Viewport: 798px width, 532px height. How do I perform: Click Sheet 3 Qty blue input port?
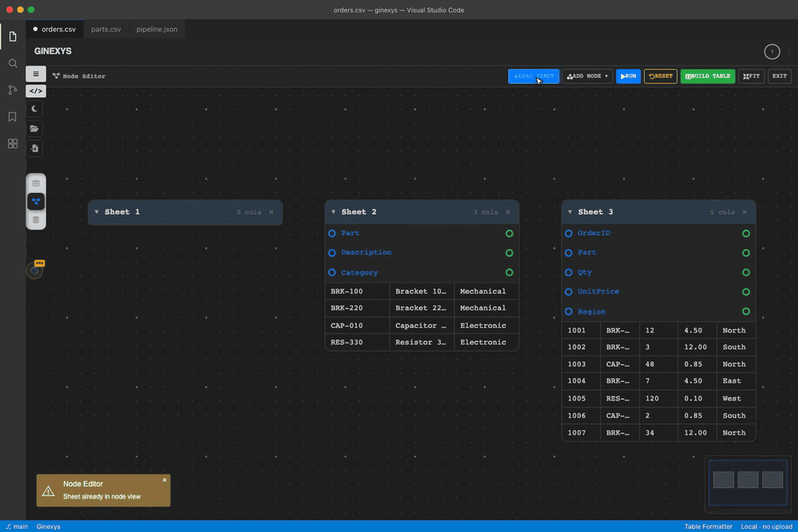tap(568, 273)
